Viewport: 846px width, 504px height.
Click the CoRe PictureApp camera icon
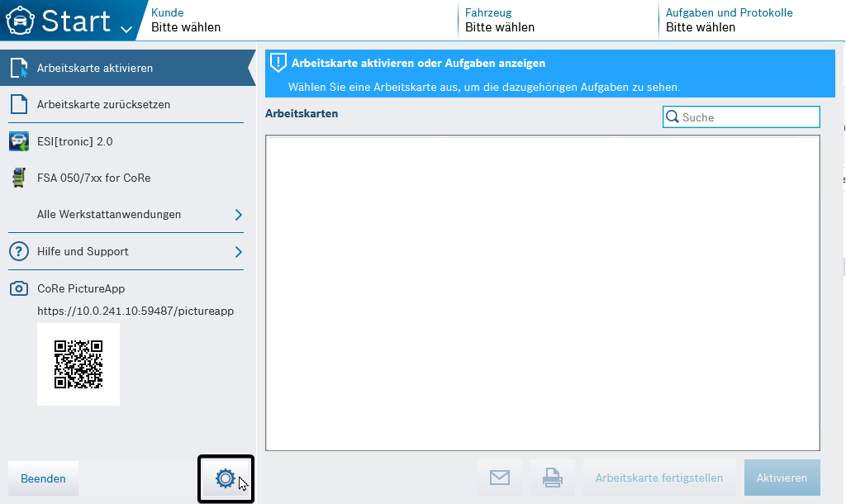(x=19, y=288)
